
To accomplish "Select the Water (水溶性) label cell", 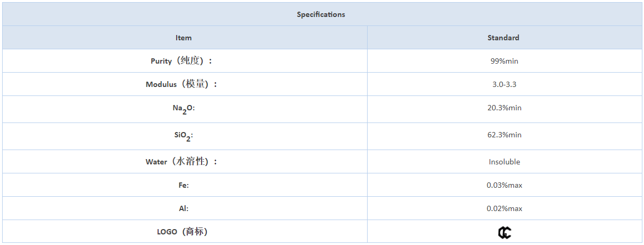I will click(x=184, y=162).
